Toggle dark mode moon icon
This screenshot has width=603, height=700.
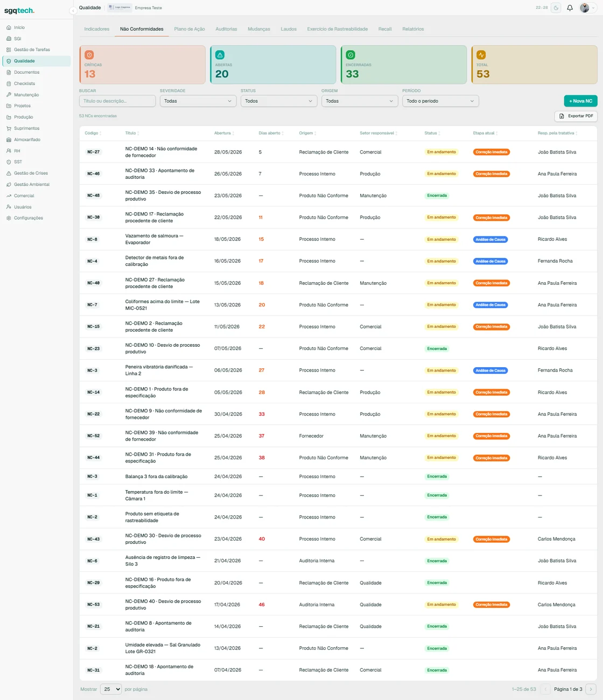click(x=556, y=8)
